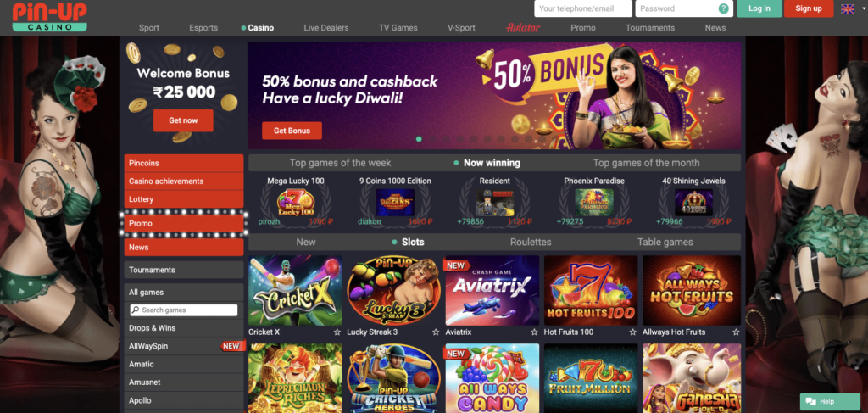The width and height of the screenshot is (868, 413).
Task: Switch to Top games of the month
Action: [646, 163]
